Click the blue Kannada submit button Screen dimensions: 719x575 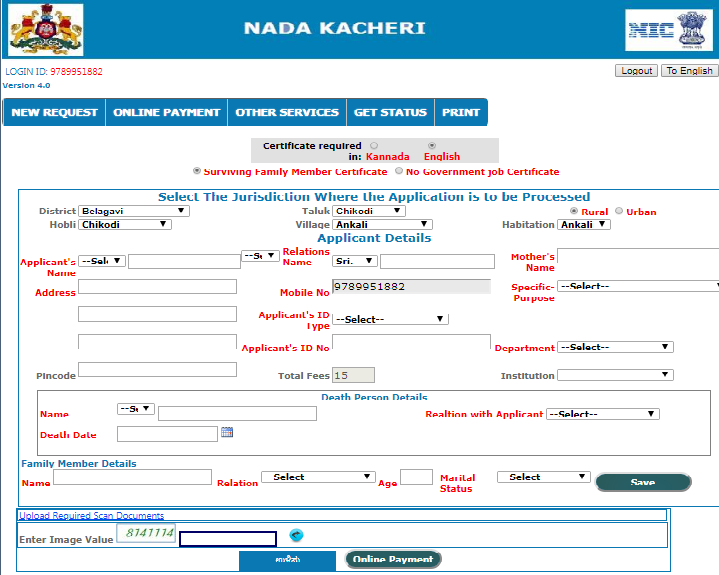point(288,560)
